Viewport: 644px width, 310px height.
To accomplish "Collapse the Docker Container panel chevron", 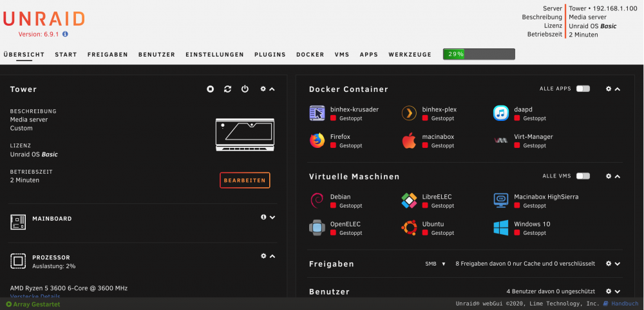I will coord(618,89).
